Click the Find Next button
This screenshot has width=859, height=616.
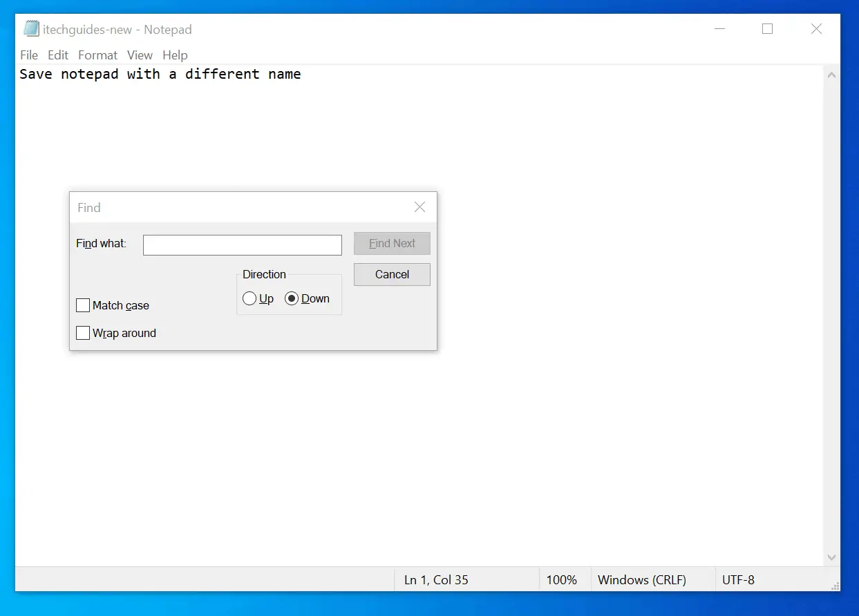pos(392,243)
